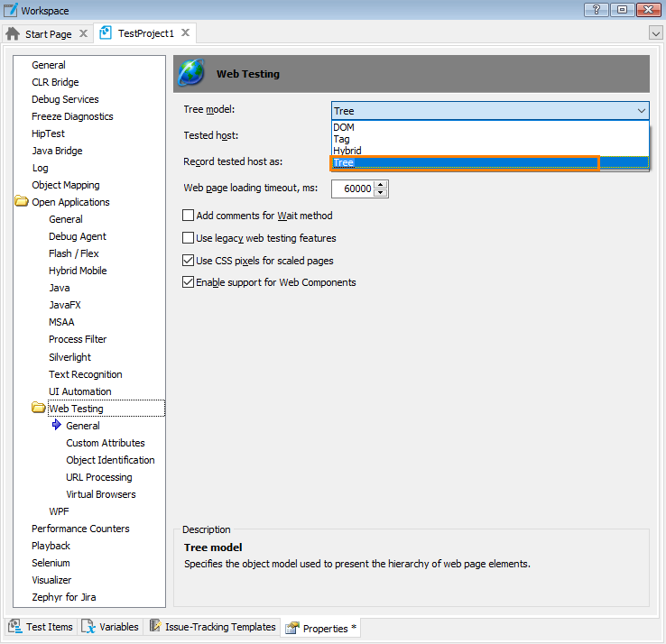Click the Web Testing folder icon
The width and height of the screenshot is (666, 644).
point(39,409)
